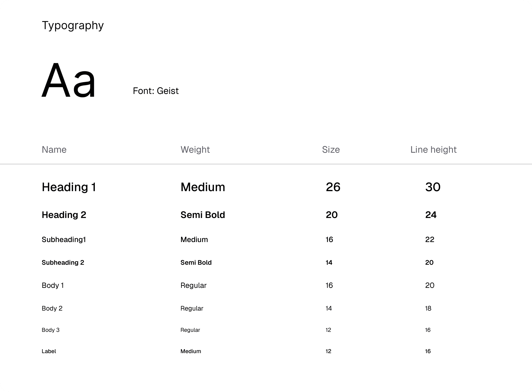
Task: Select the "Label" style name
Action: (x=49, y=351)
